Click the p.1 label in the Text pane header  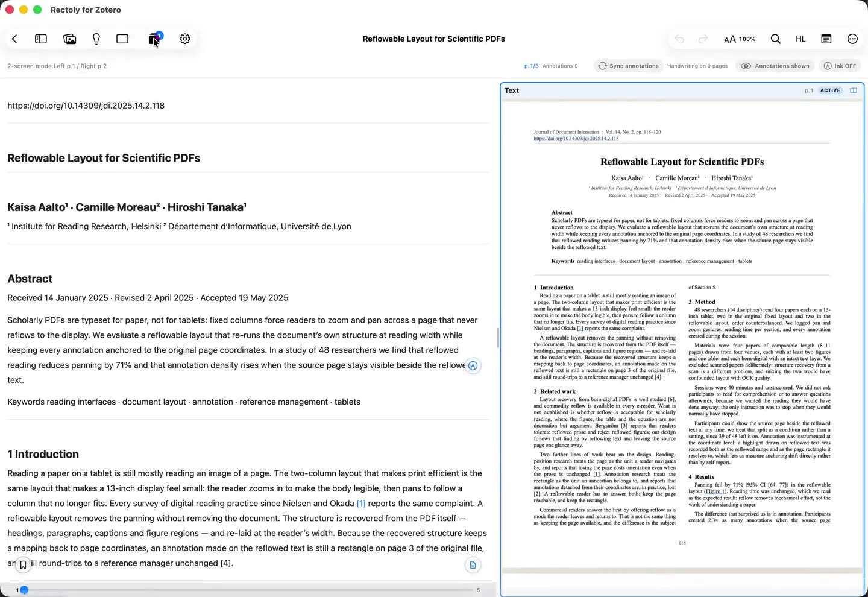(809, 90)
